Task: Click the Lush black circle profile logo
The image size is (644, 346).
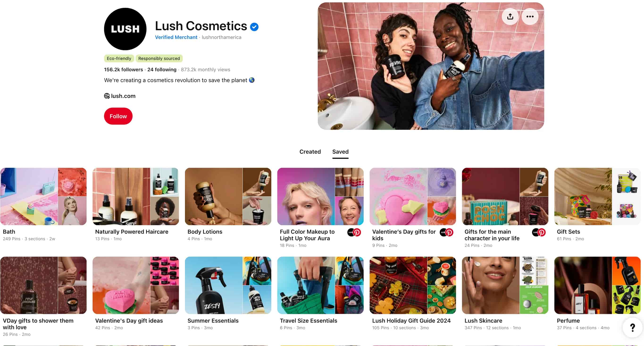Action: coord(125,29)
